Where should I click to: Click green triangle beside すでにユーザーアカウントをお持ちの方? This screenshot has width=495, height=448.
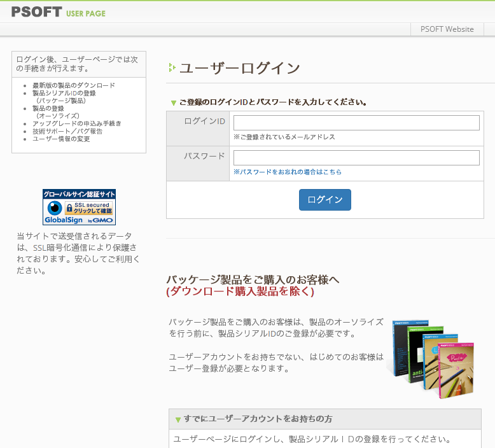[x=178, y=419]
